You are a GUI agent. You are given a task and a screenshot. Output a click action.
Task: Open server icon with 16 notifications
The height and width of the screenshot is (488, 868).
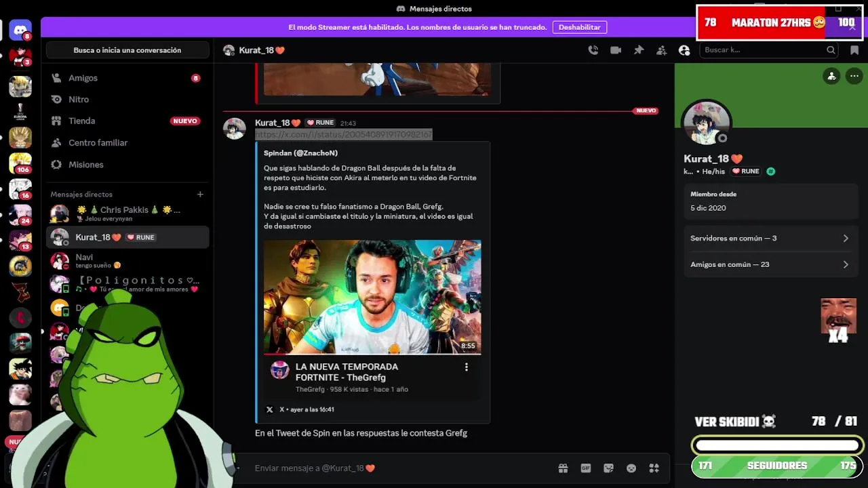click(20, 190)
